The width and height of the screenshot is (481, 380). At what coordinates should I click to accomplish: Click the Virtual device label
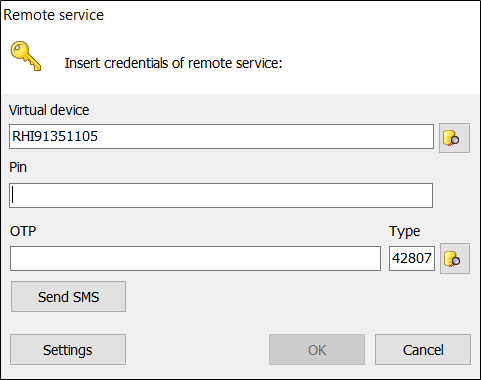click(49, 110)
